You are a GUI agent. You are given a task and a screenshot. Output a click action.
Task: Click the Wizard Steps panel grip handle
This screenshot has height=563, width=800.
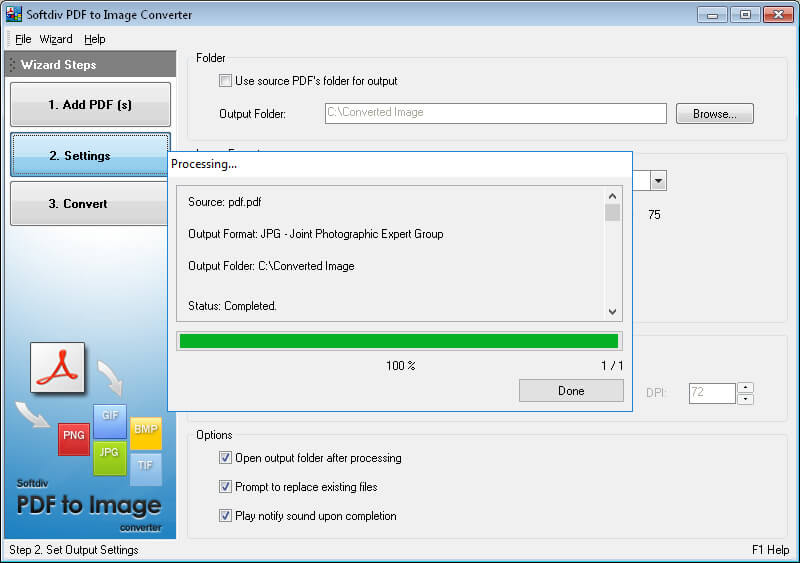coord(12,65)
